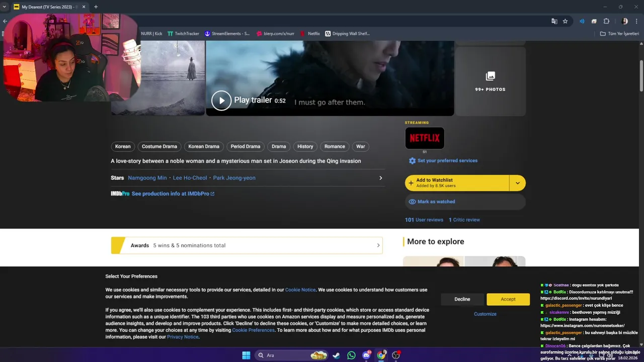The width and height of the screenshot is (644, 362).
Task: Click the gear icon for preferred services
Action: click(x=412, y=161)
